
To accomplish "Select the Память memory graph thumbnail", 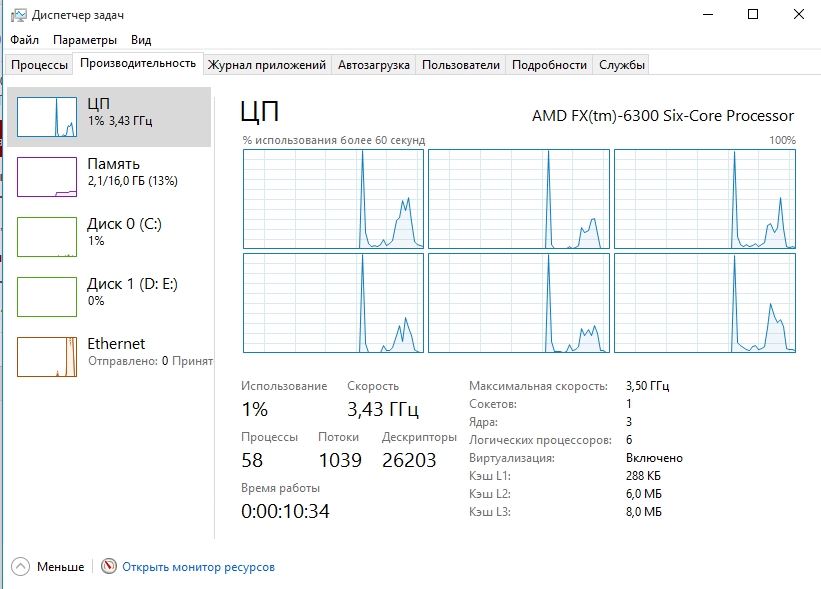I will click(47, 177).
